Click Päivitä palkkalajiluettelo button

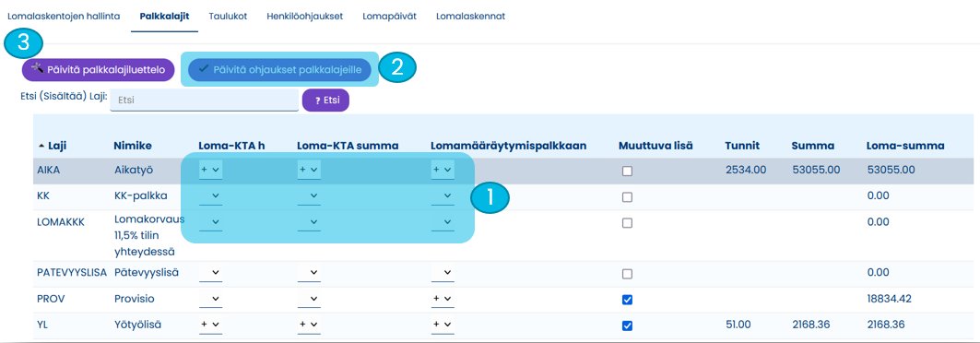98,70
